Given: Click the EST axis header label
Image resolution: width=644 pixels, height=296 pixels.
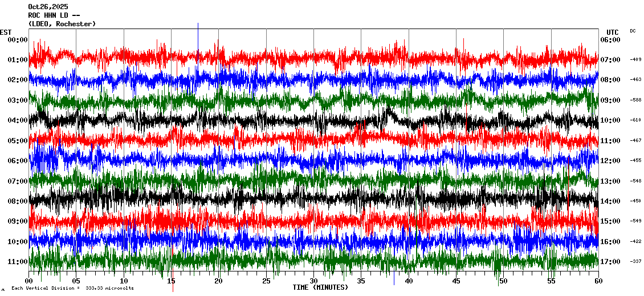Looking at the screenshot, I should coord(6,32).
